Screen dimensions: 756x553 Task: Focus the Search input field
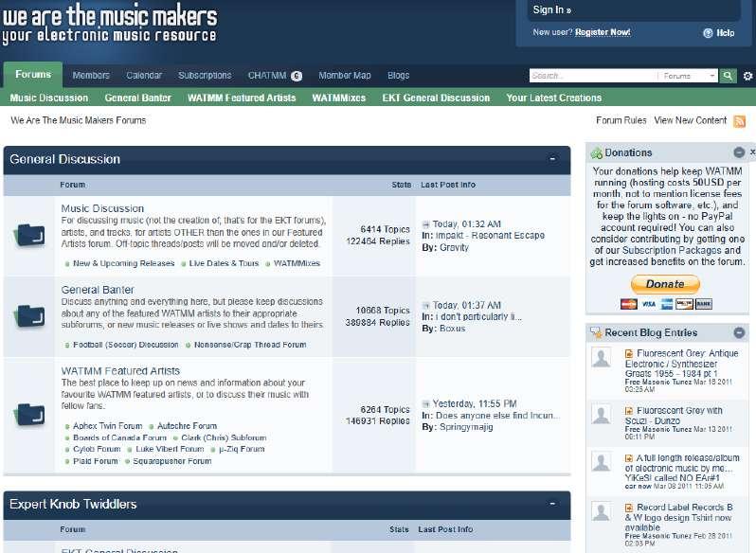tap(593, 76)
